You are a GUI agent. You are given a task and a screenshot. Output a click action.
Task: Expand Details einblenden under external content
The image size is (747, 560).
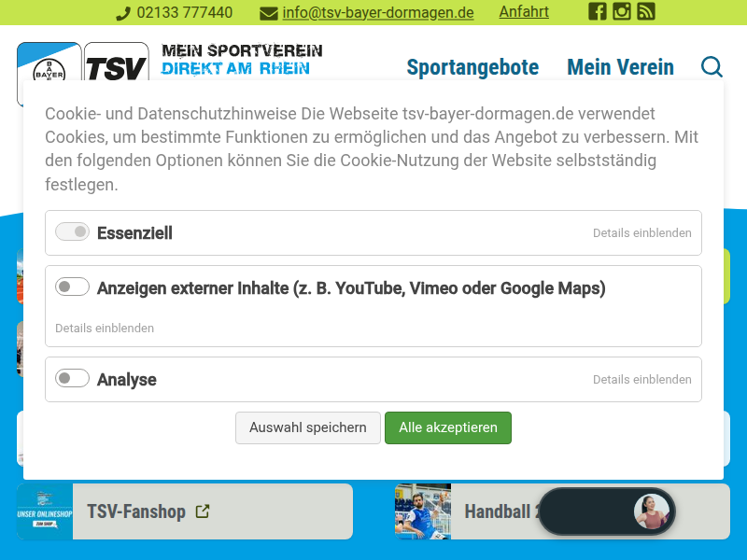pos(105,329)
